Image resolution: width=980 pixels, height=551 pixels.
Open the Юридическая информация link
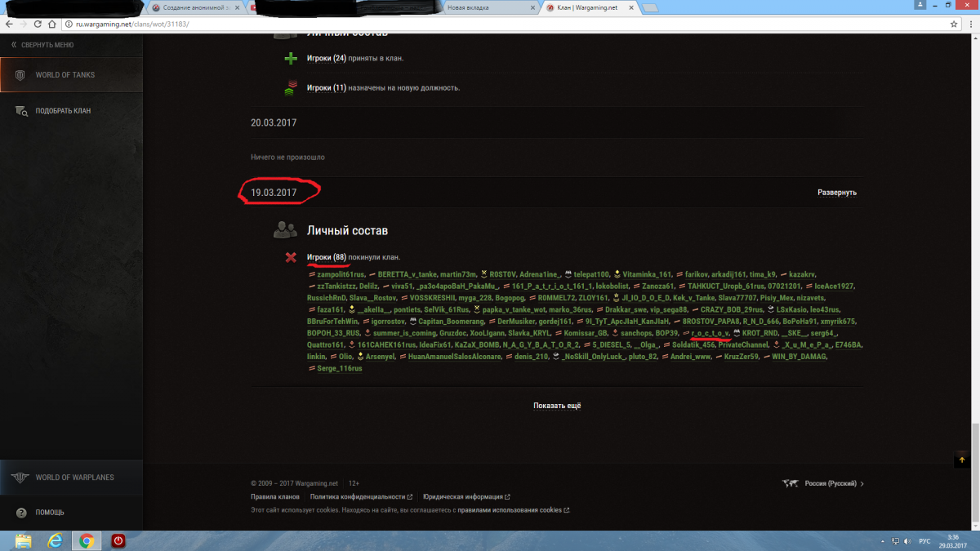point(466,496)
